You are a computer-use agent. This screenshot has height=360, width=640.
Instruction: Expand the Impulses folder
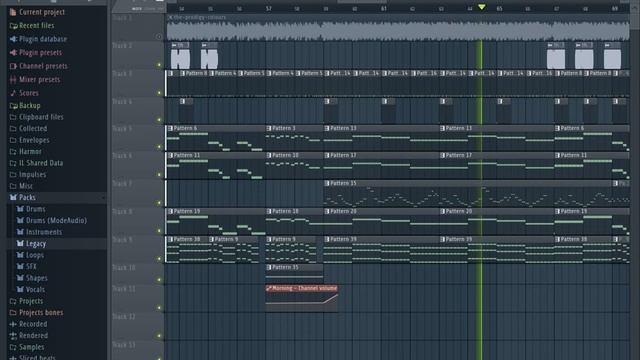click(x=13, y=174)
